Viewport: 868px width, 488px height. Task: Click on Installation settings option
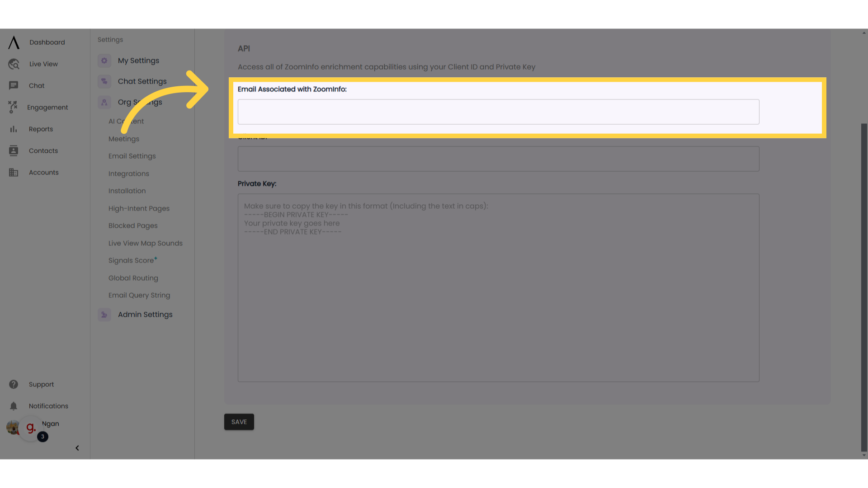(x=127, y=191)
